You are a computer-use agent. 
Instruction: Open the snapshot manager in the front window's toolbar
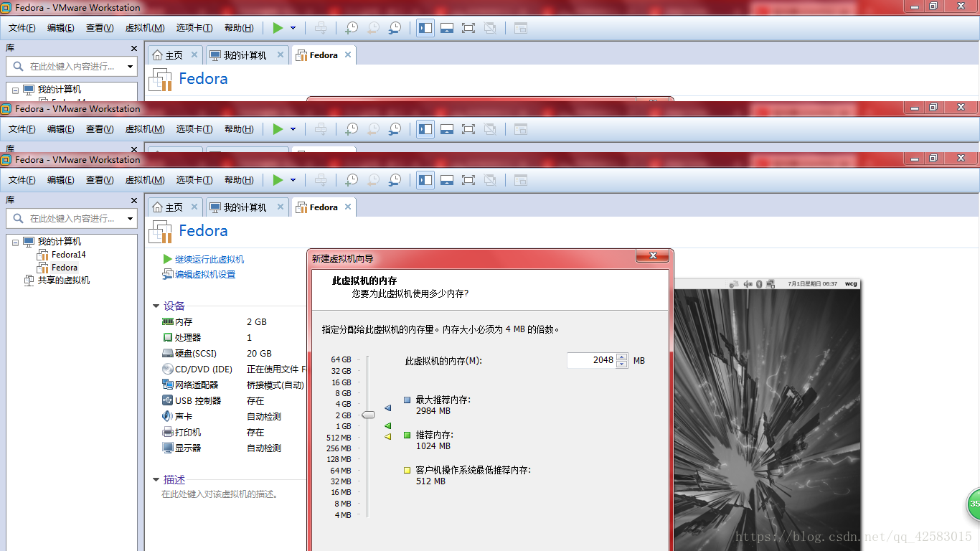coord(395,180)
